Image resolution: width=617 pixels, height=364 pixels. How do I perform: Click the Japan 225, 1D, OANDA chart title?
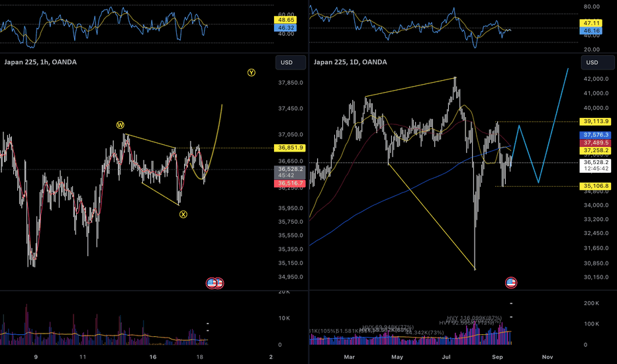click(350, 62)
